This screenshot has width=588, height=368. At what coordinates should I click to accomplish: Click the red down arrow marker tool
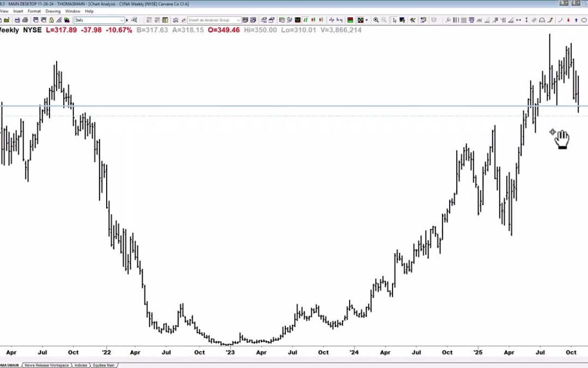click(x=568, y=20)
